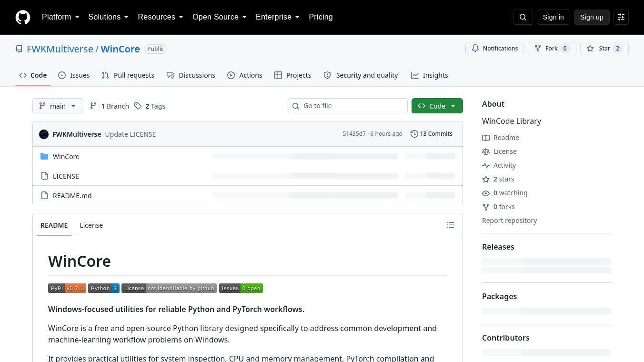644x362 pixels.
Task: Click the WinCore README heading
Action: (80, 261)
